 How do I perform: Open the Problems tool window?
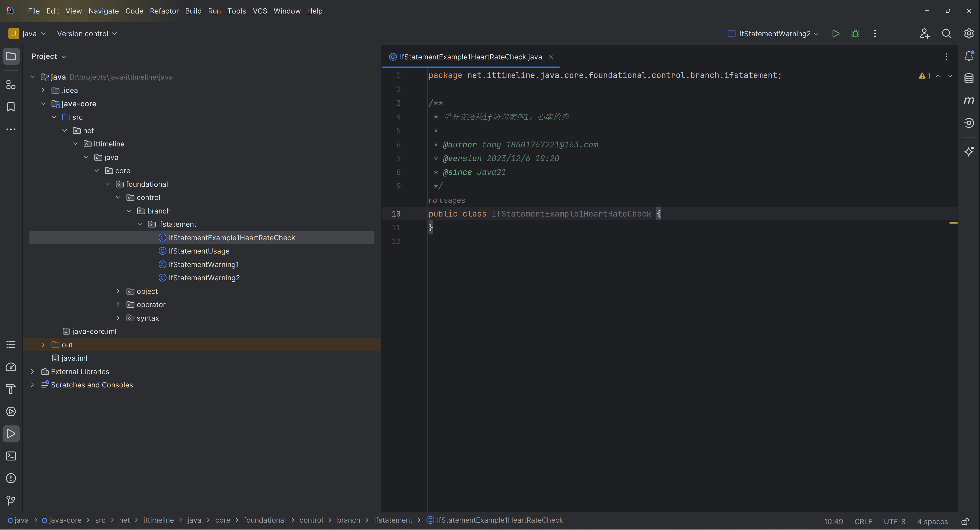pyautogui.click(x=11, y=478)
